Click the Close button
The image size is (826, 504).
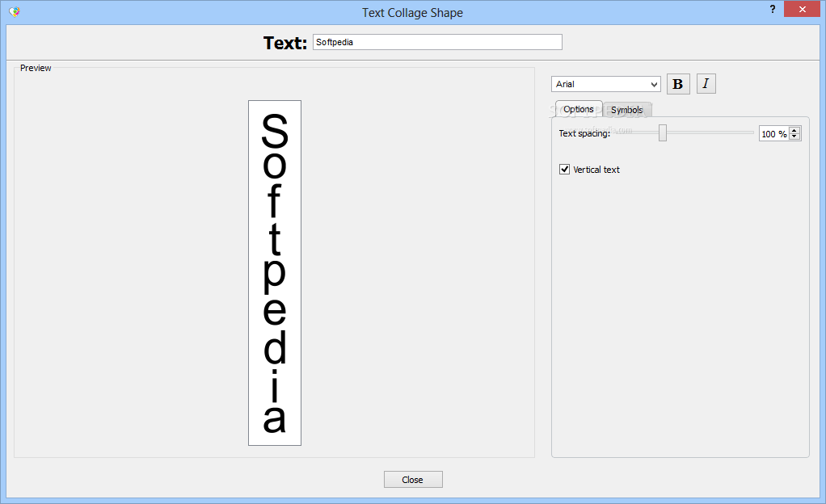coord(413,479)
